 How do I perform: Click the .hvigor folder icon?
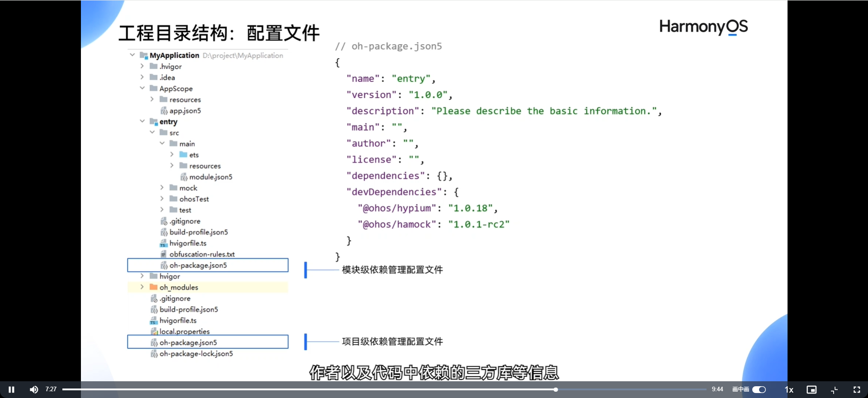point(154,66)
